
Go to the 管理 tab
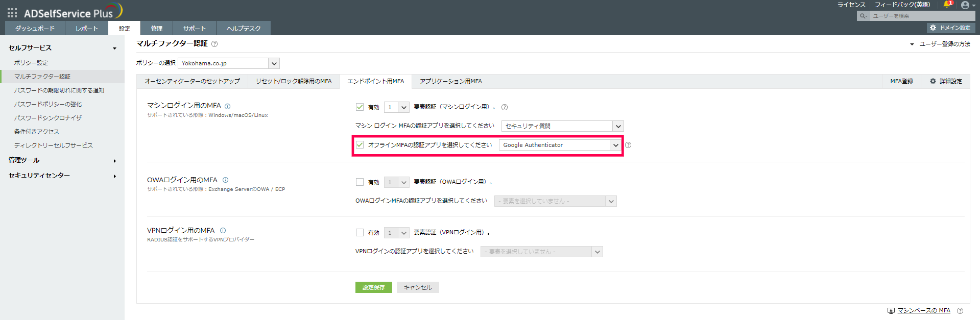tap(157, 29)
